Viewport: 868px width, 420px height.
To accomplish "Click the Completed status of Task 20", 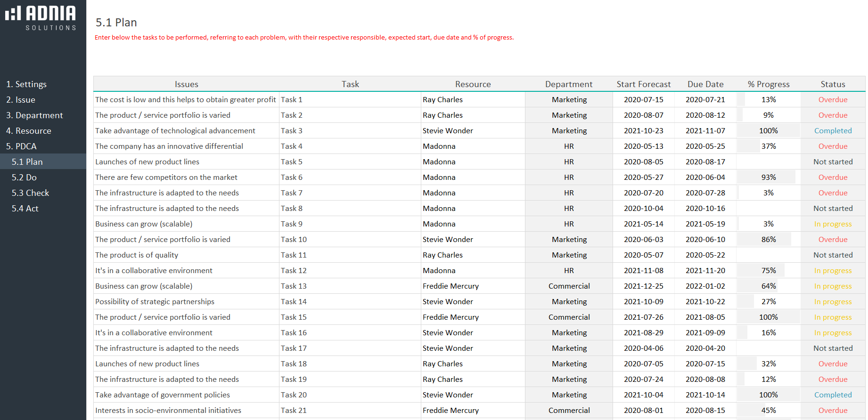I will [x=833, y=395].
